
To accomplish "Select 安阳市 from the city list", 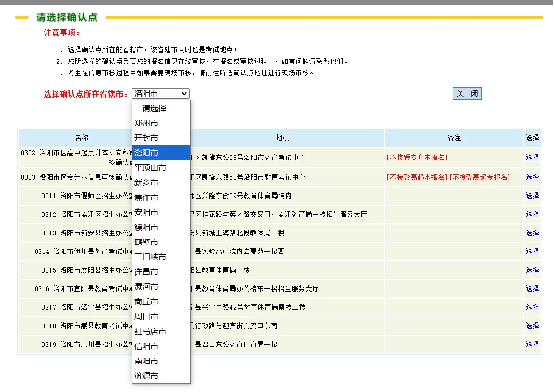I will tap(161, 212).
